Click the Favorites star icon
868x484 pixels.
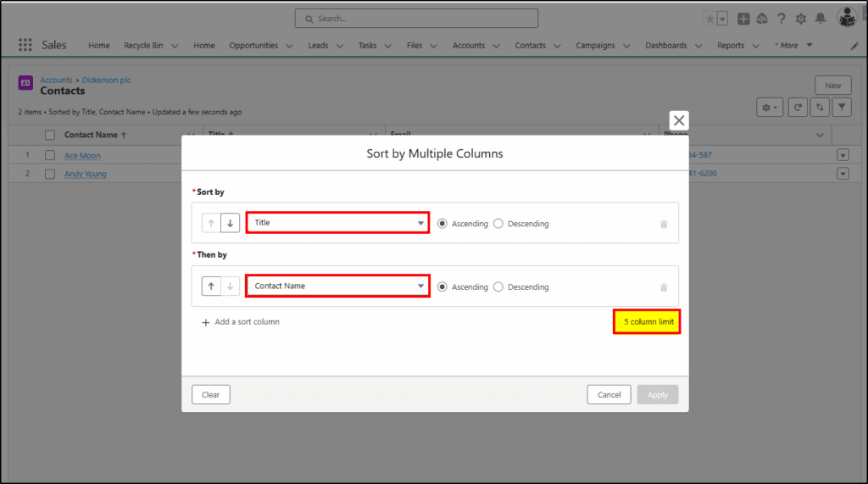[x=709, y=19]
